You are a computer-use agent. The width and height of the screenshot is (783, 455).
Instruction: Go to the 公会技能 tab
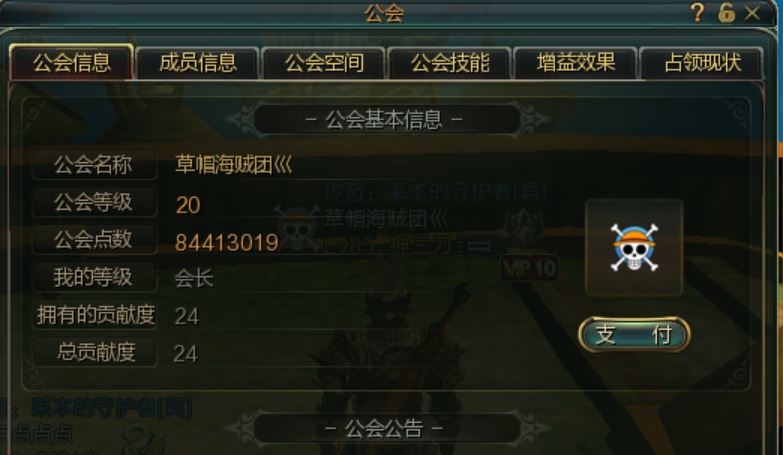450,63
